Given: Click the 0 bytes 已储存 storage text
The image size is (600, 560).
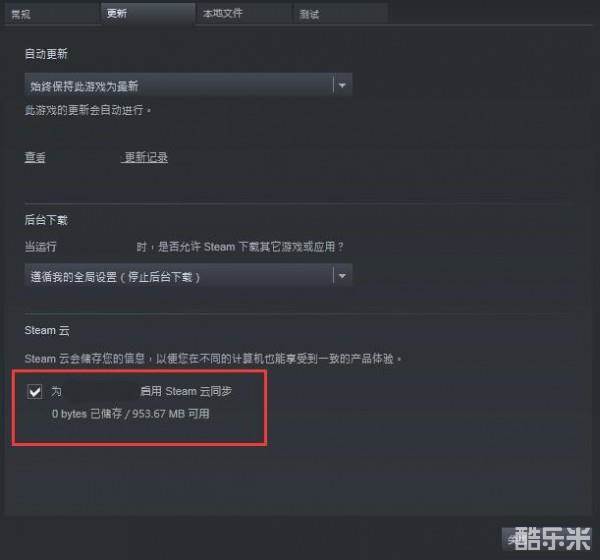Looking at the screenshot, I should click(x=130, y=414).
